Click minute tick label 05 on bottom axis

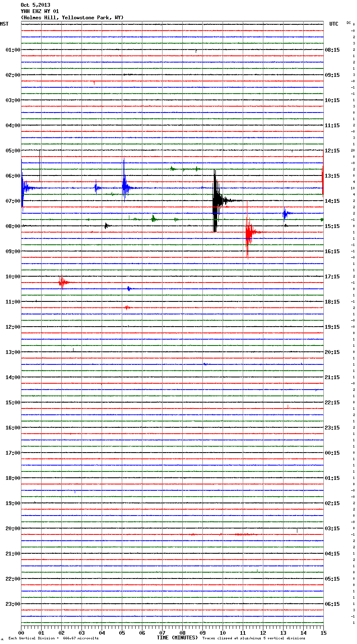[122, 633]
